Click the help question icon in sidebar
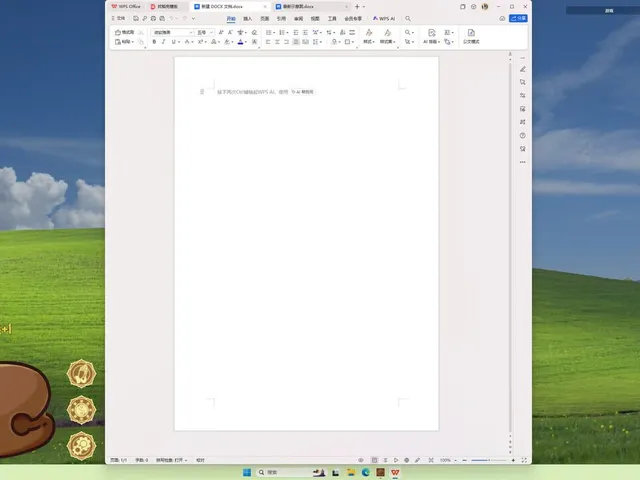The height and width of the screenshot is (480, 640). click(522, 136)
